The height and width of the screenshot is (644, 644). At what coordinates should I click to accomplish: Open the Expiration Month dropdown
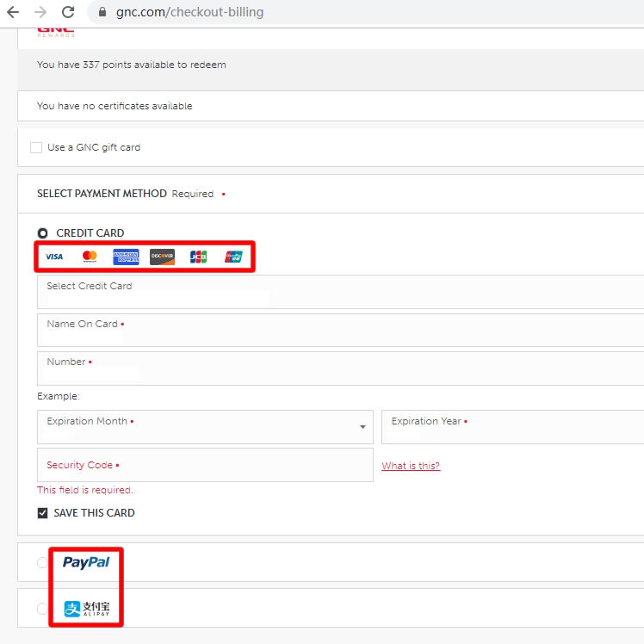pyautogui.click(x=205, y=427)
